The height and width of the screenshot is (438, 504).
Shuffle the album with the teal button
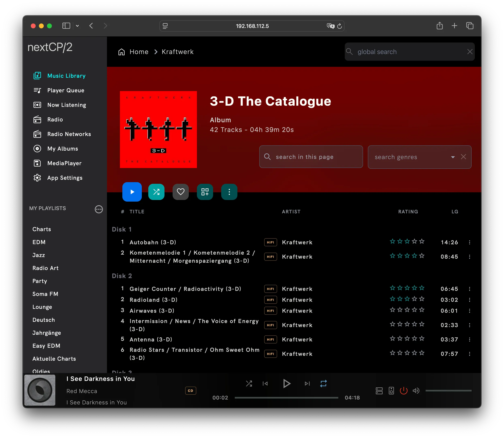click(x=156, y=192)
